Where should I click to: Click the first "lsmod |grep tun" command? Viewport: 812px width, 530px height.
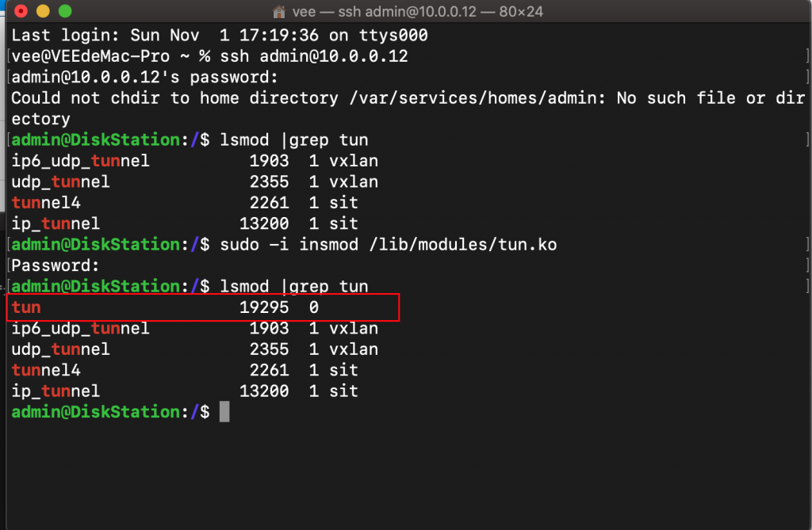point(294,140)
